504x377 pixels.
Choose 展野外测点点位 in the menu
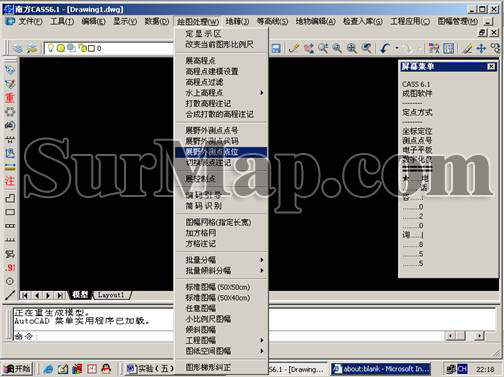tap(221, 152)
